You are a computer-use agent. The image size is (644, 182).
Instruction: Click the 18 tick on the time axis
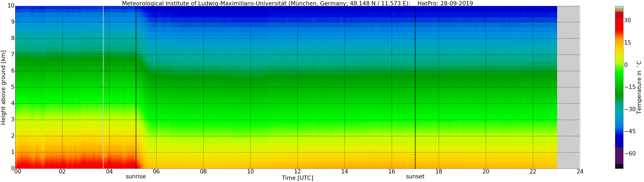tap(439, 172)
